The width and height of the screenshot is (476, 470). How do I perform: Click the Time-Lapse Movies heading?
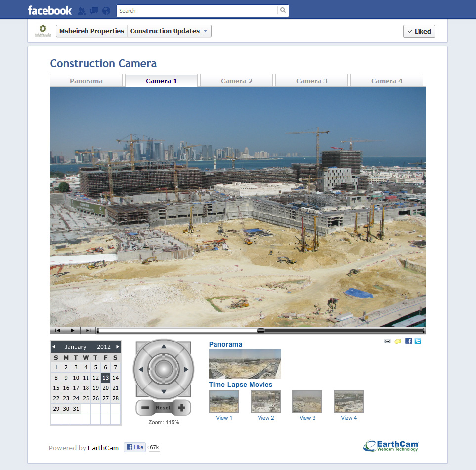tap(240, 385)
